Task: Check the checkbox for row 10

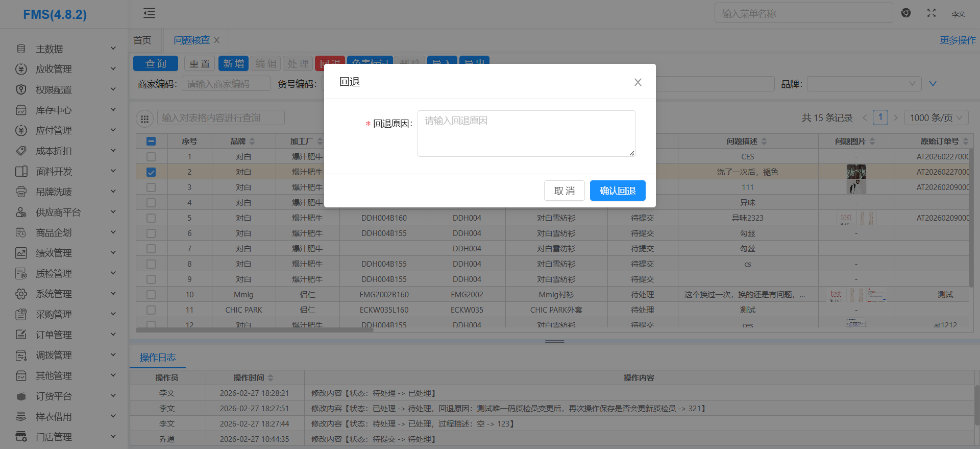Action: click(x=151, y=295)
